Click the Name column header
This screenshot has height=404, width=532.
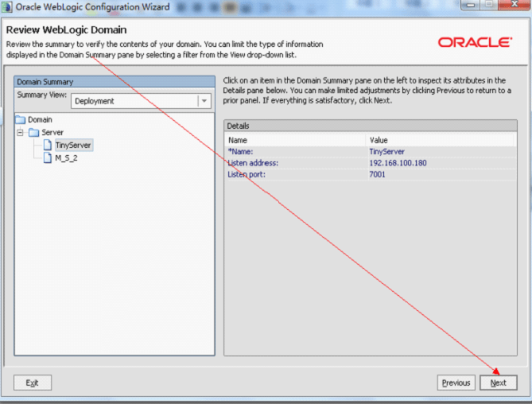click(295, 140)
